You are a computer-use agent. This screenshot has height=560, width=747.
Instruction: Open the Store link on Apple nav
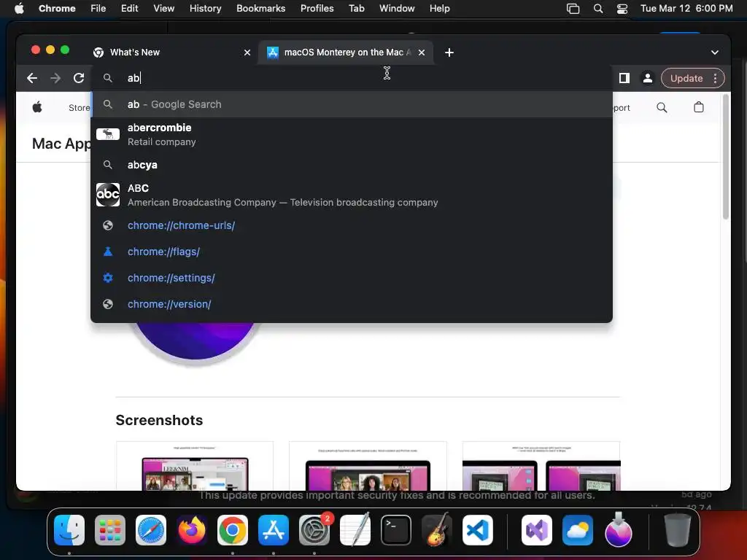[x=79, y=108]
